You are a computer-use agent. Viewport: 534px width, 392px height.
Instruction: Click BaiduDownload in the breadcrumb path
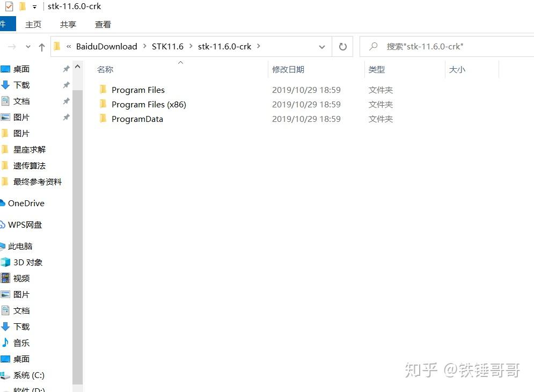(x=106, y=46)
